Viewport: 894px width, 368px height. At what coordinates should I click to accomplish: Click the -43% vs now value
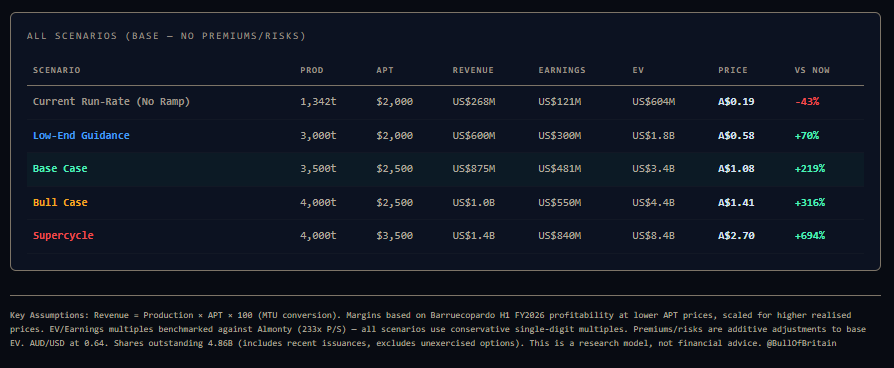807,102
